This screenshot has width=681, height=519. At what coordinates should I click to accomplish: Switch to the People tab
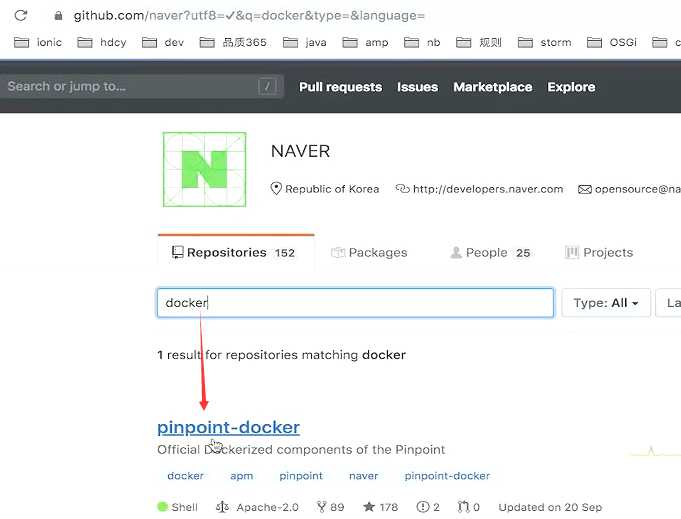[x=490, y=252]
